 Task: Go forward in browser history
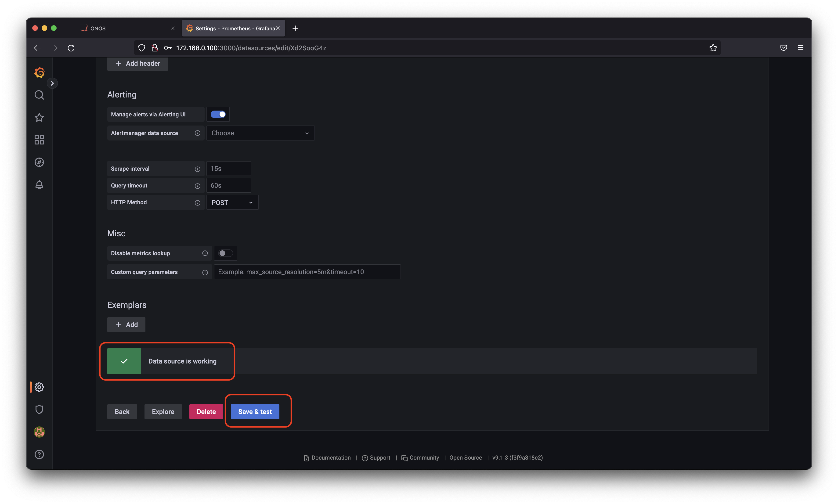click(54, 48)
